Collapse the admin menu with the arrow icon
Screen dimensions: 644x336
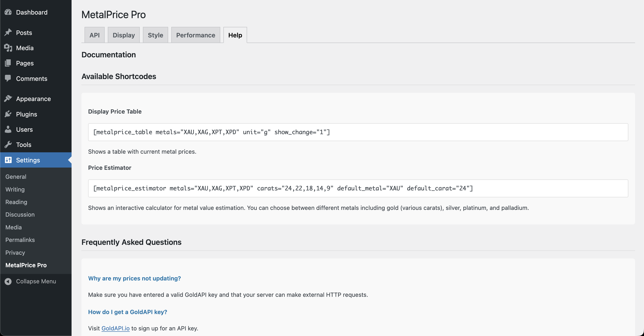pyautogui.click(x=8, y=281)
